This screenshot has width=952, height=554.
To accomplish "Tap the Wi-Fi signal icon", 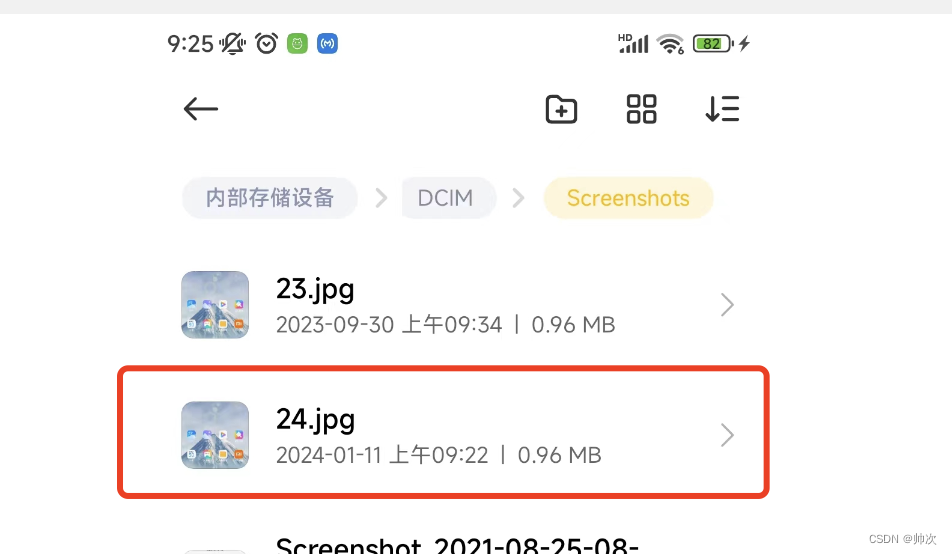I will (671, 44).
